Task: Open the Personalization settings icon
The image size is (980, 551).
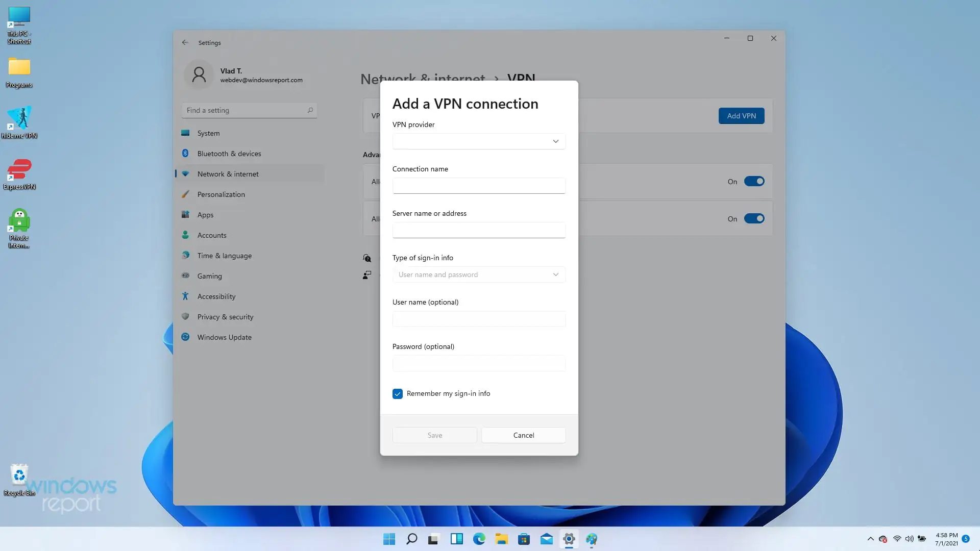Action: coord(185,194)
